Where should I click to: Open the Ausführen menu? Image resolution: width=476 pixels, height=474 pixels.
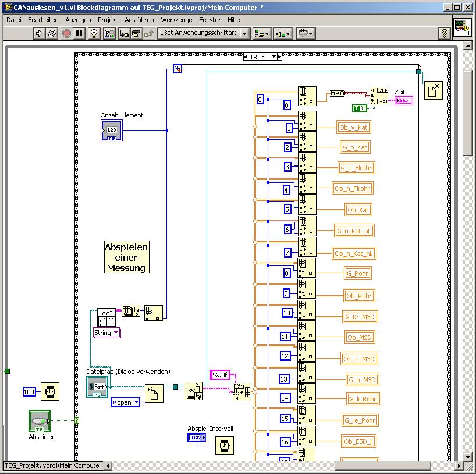(139, 20)
